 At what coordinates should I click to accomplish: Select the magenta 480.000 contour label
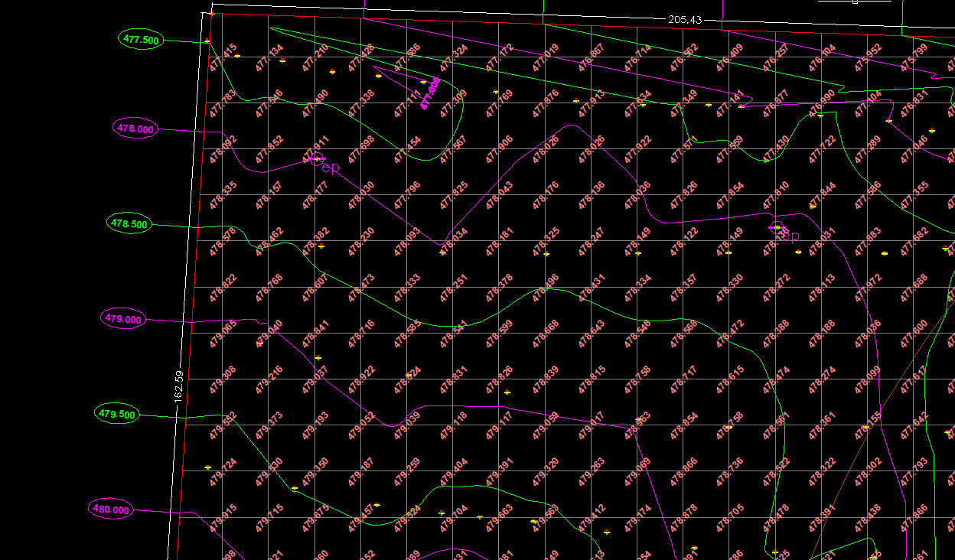[x=112, y=510]
